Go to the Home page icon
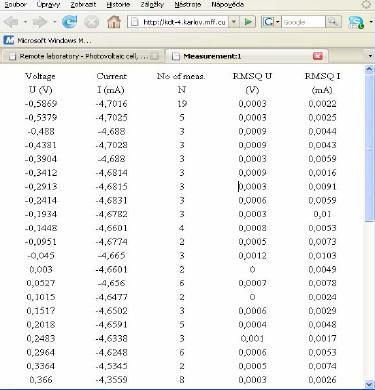 pos(114,22)
